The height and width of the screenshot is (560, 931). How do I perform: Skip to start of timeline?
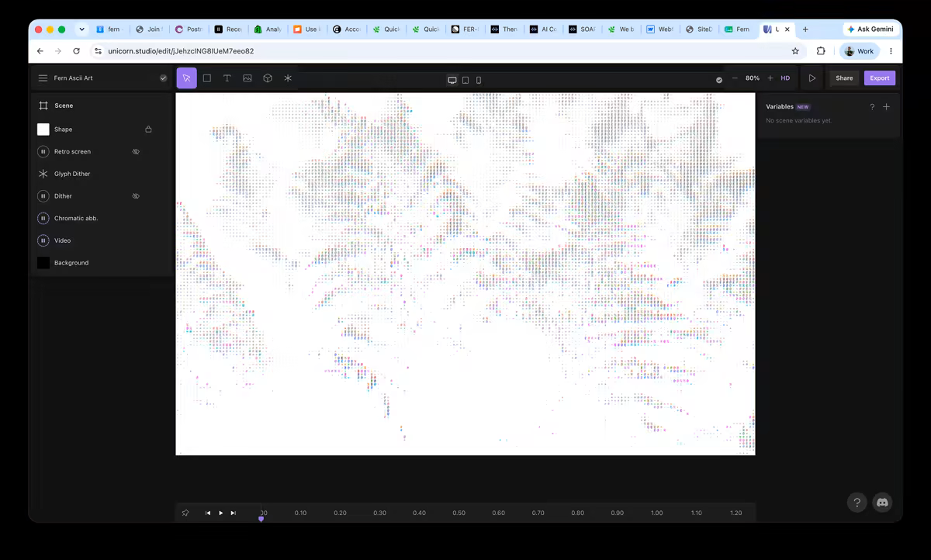point(208,513)
